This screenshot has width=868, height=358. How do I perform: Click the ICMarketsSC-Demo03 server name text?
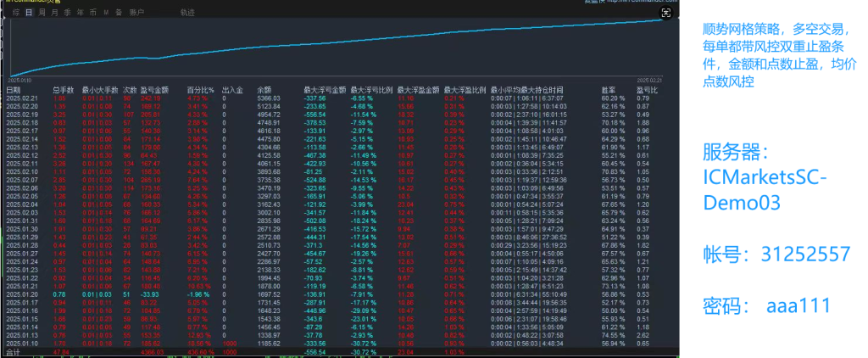coord(765,190)
